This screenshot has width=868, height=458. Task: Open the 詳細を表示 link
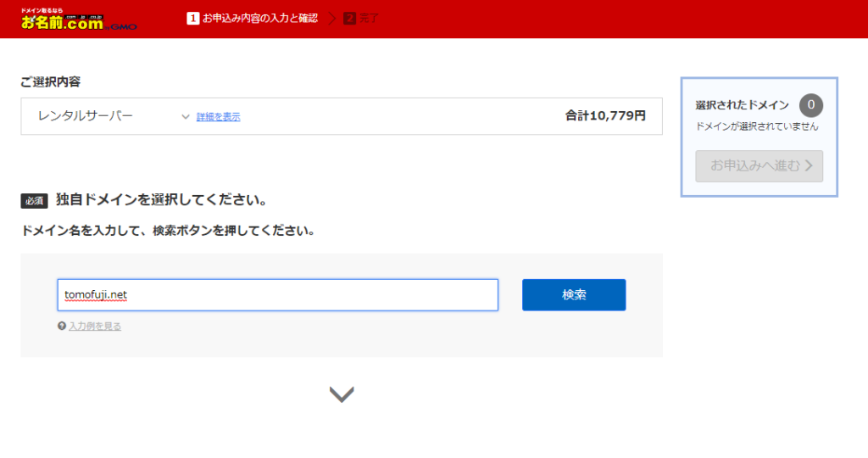tap(218, 117)
